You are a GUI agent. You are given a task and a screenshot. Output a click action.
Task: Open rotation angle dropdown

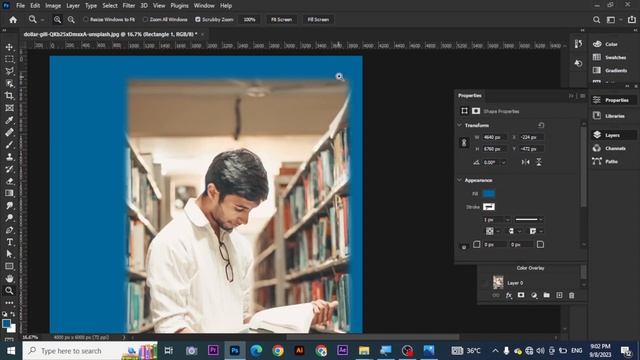[503, 162]
